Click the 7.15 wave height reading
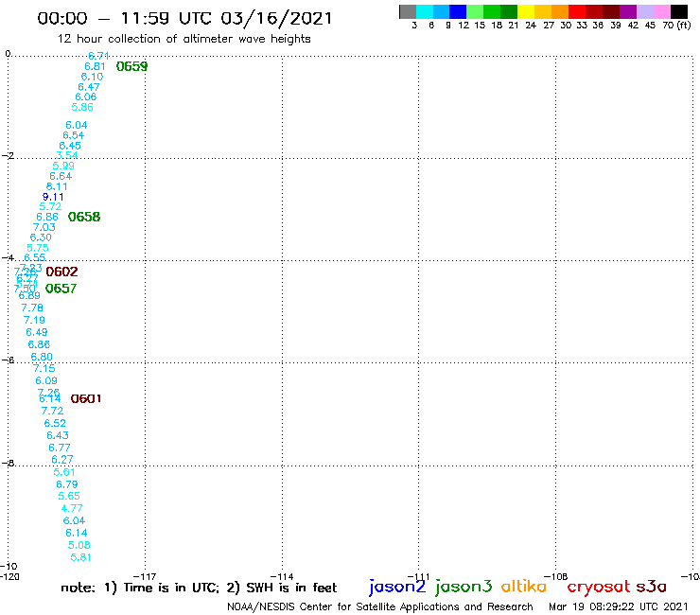The image size is (700, 615). click(44, 368)
